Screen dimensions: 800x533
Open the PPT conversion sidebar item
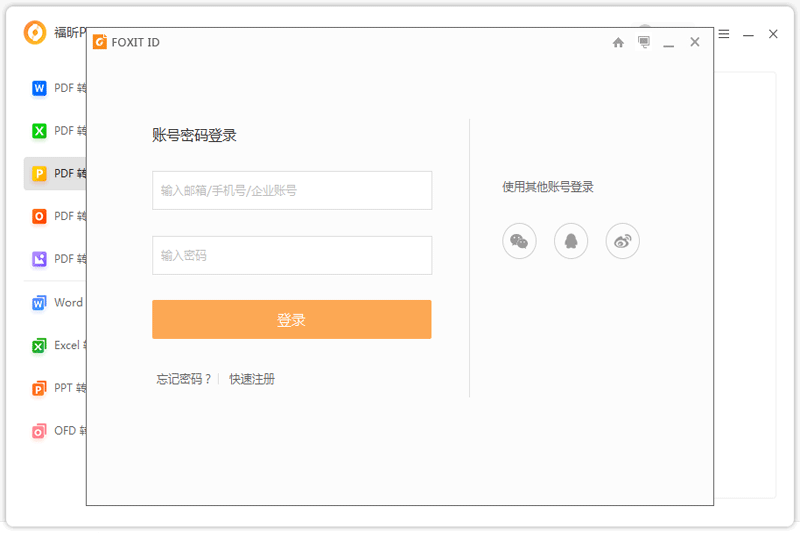[55, 389]
